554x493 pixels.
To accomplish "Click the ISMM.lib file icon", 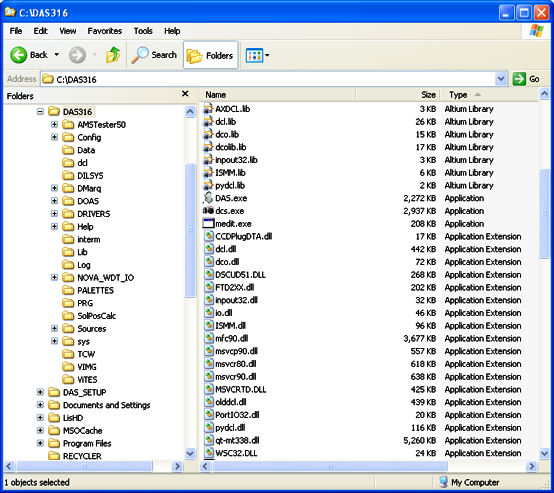I will [x=208, y=172].
